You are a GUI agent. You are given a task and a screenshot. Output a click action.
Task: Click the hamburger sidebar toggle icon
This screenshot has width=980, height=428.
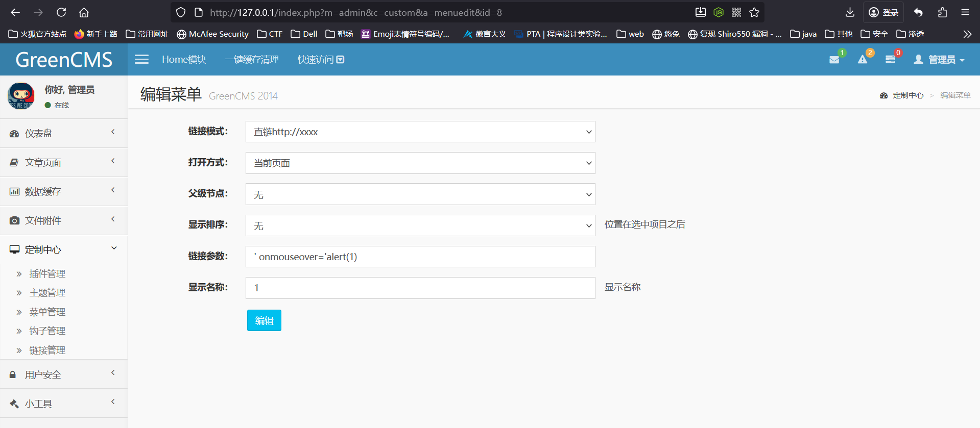(141, 60)
